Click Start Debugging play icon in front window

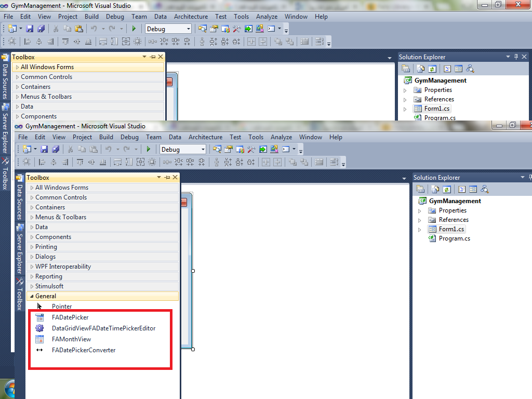148,149
